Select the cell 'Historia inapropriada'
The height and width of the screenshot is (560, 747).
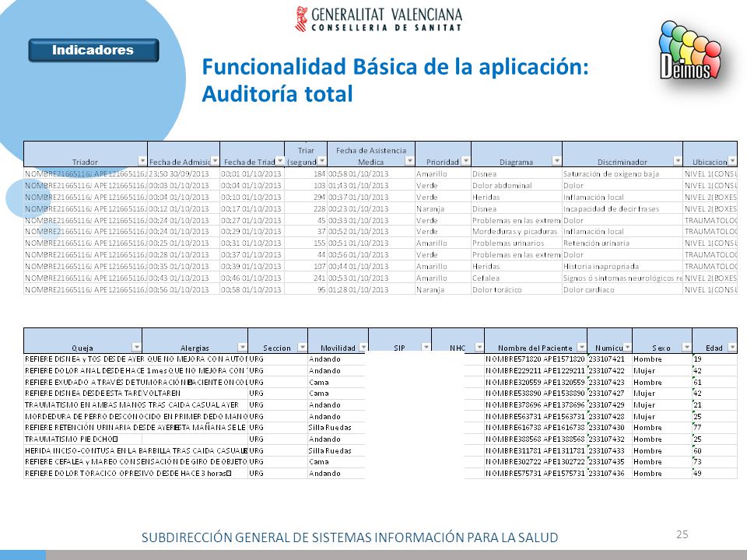[622, 266]
